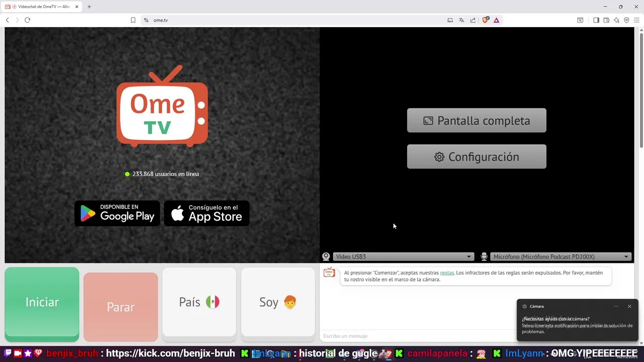Bookmark this page icon
This screenshot has width=644, height=362.
(133, 20)
